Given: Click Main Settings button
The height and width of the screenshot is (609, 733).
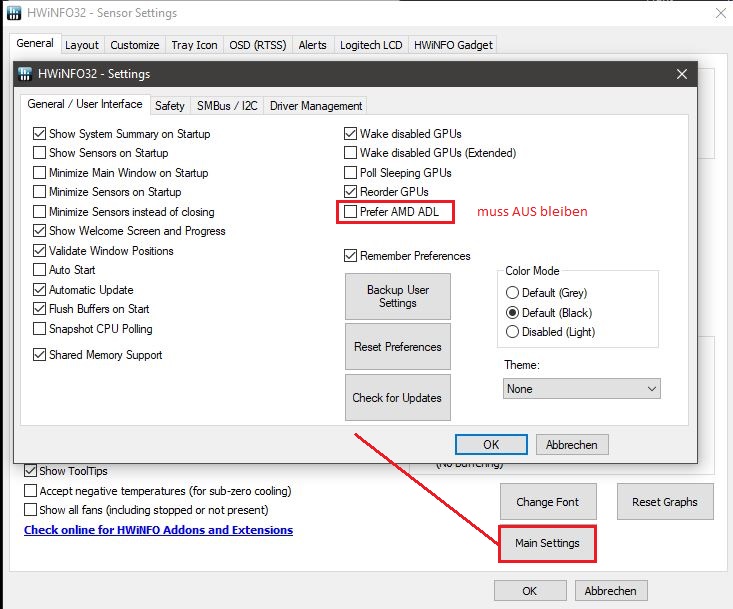Looking at the screenshot, I should (x=547, y=543).
